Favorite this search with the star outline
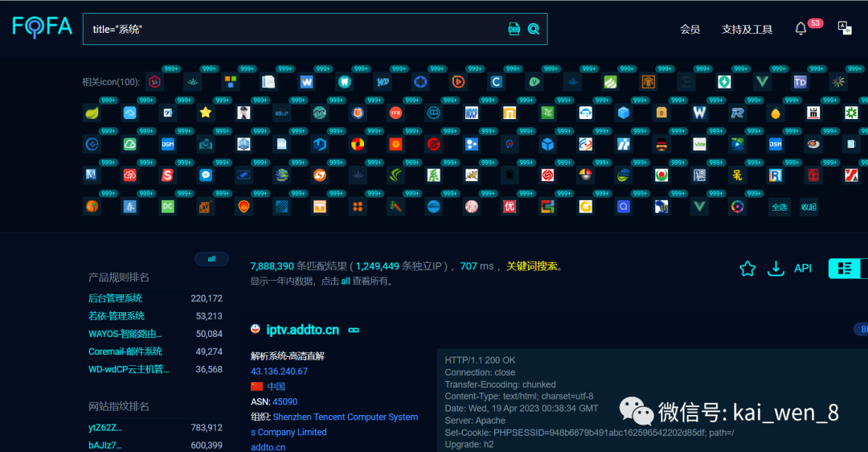Screen dimensions: 868x452 click(x=747, y=269)
